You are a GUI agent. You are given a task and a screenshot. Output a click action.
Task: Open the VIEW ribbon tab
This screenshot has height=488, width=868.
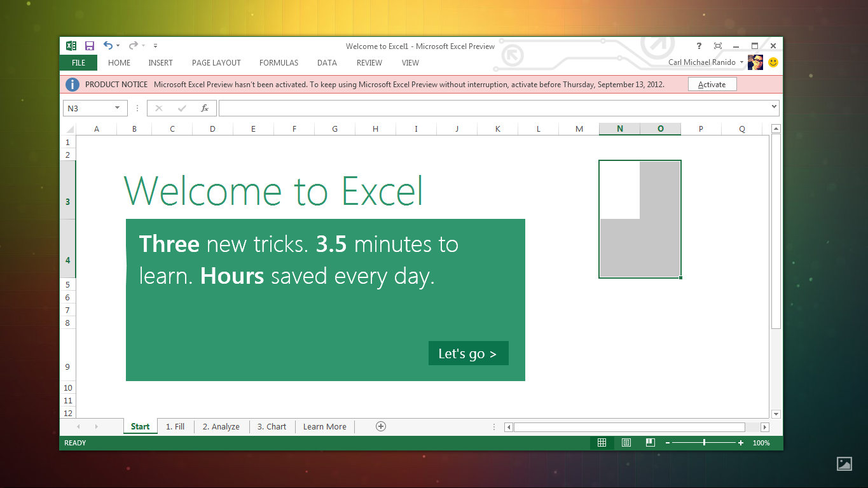click(x=410, y=62)
